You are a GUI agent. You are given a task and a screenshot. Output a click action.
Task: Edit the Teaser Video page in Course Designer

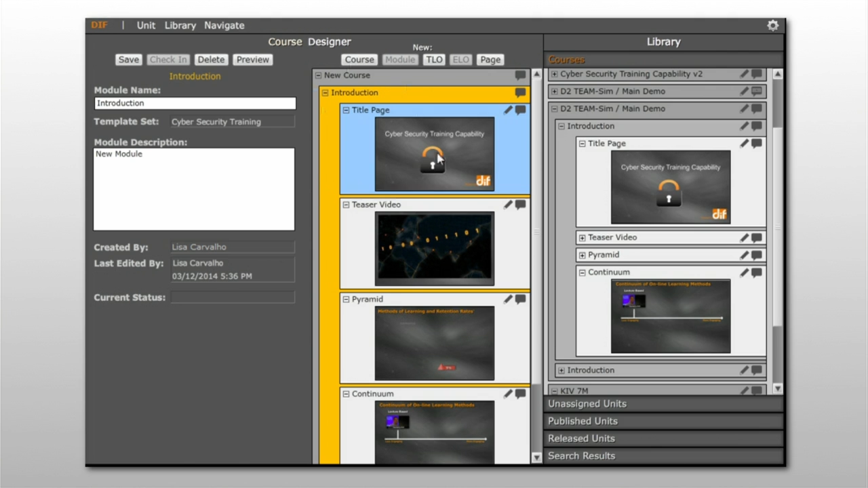(508, 205)
